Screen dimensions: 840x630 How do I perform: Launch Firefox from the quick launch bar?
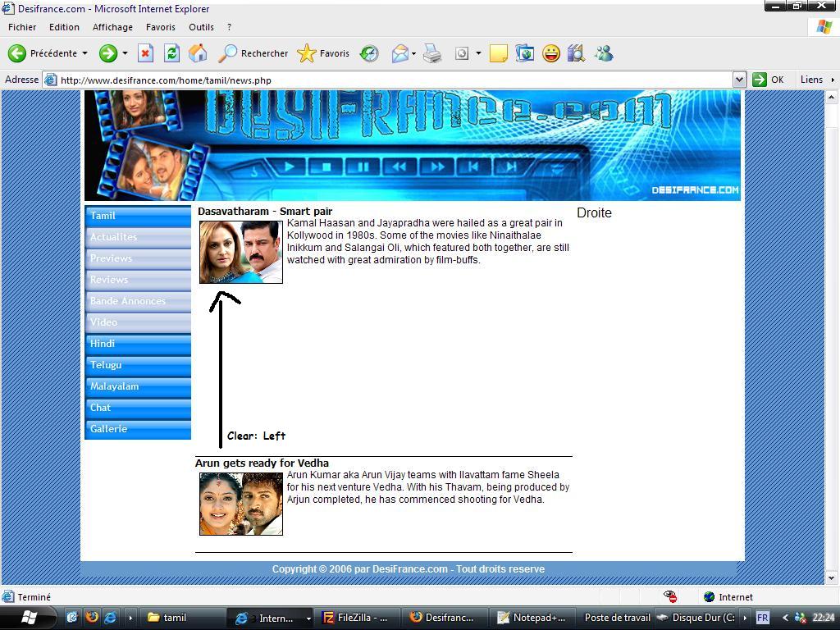[x=92, y=617]
